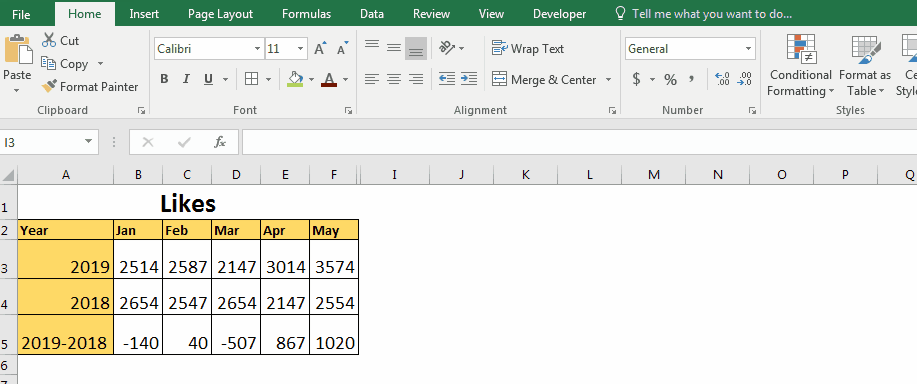Toggle Italic formatting
This screenshot has height=384, width=917.
[186, 79]
